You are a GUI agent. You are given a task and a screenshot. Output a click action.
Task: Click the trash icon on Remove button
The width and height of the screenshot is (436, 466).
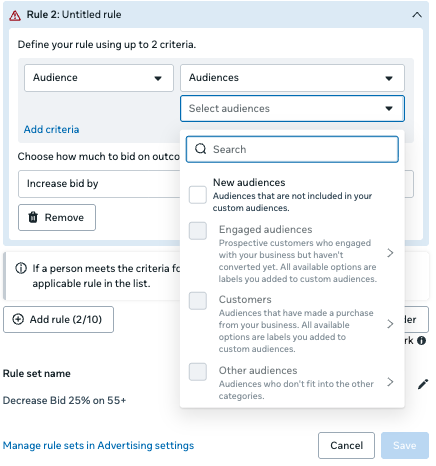click(33, 217)
